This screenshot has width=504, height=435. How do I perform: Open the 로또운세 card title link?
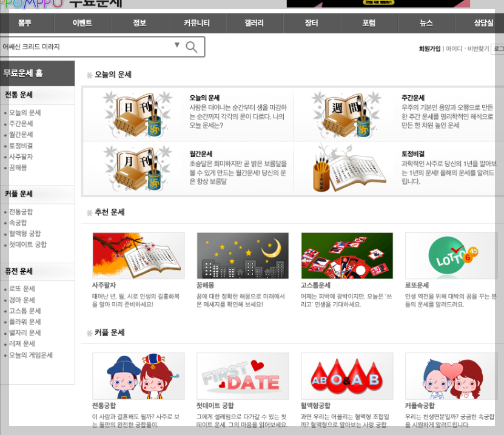point(417,285)
